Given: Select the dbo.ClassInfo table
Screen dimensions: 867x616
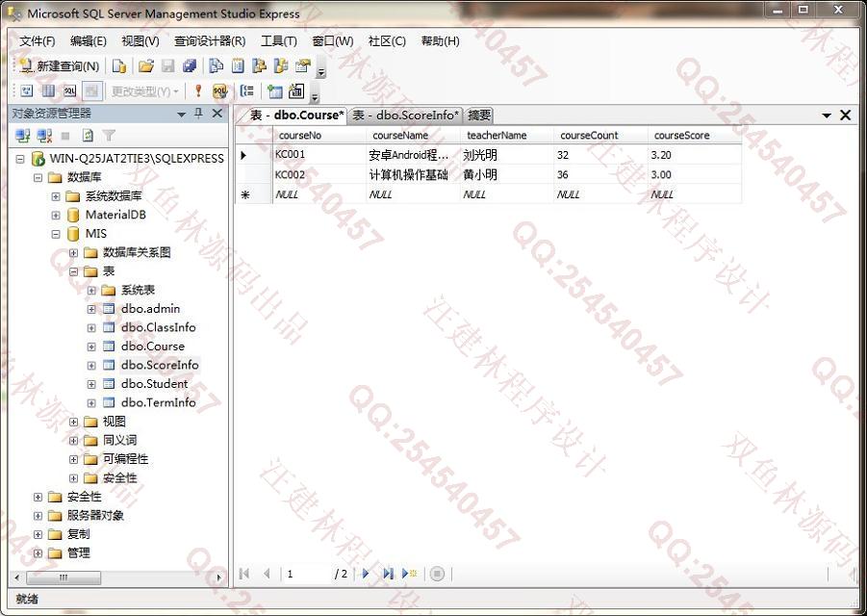Looking at the screenshot, I should (158, 327).
